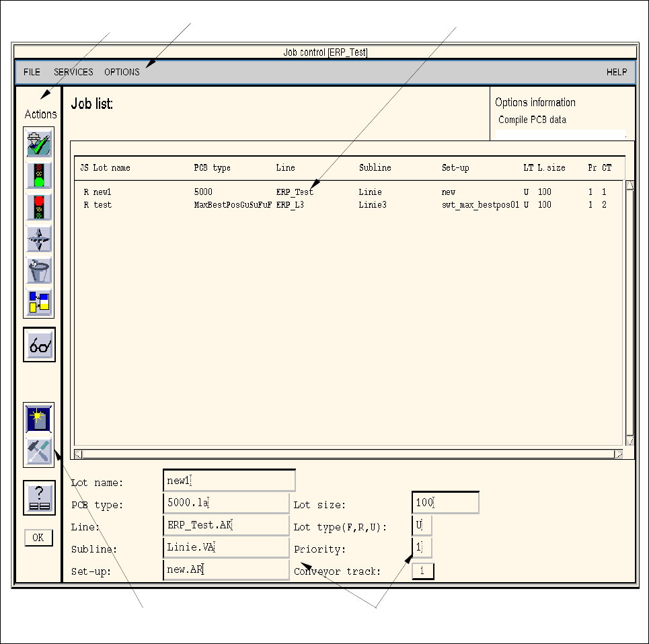Click the sparkle new job icon
649x644 pixels.
pyautogui.click(x=39, y=419)
